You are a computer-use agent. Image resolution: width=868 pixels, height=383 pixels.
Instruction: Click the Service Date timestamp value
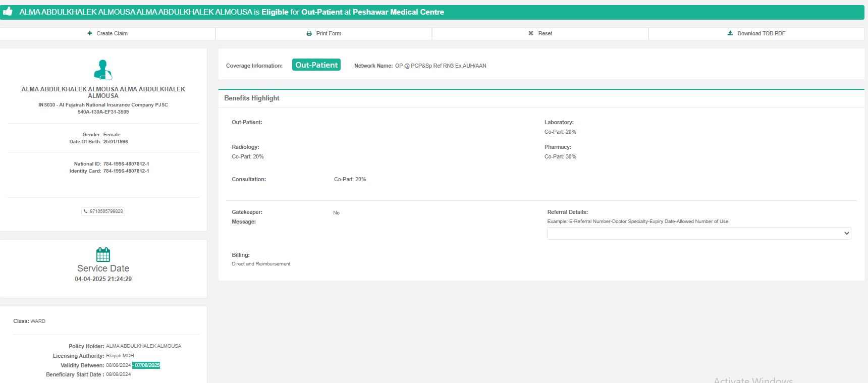103,279
